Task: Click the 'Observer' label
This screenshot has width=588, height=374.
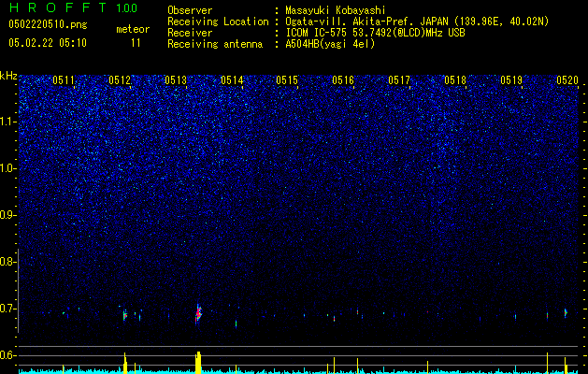Action: point(190,10)
